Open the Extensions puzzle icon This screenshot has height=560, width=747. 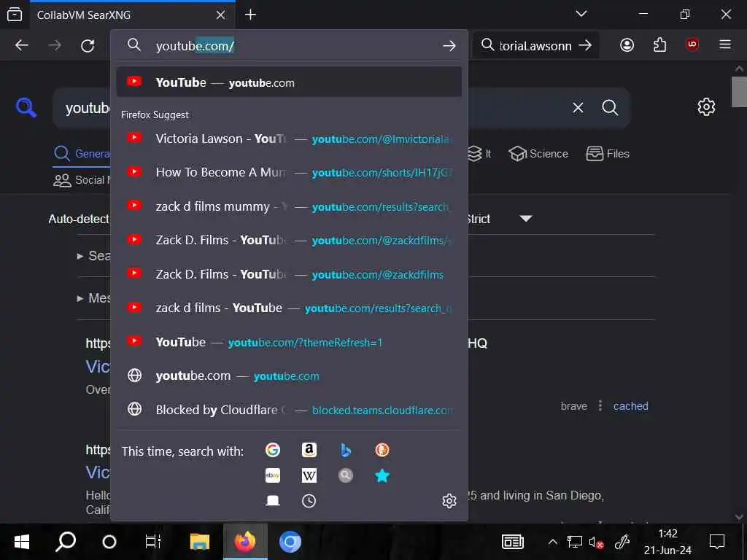pyautogui.click(x=659, y=45)
